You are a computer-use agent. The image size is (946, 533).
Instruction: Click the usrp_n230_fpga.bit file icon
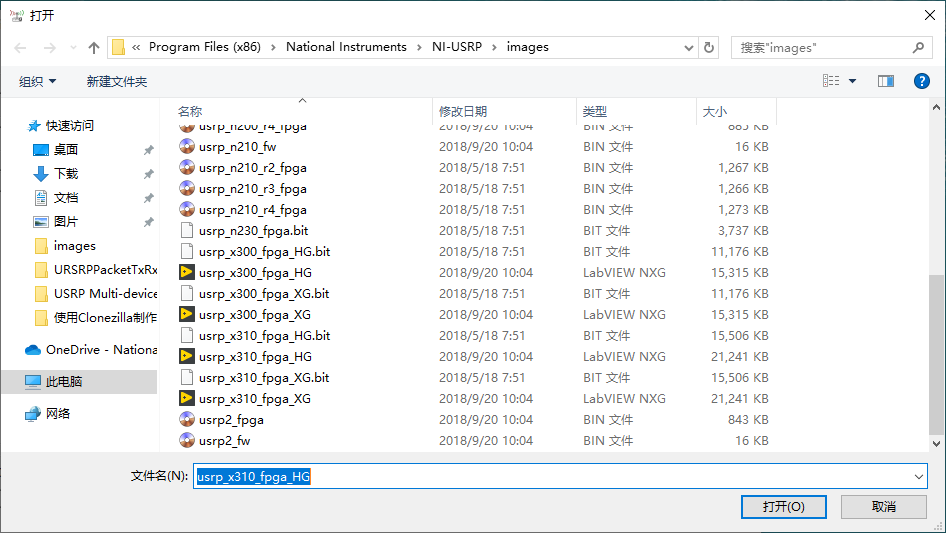tap(186, 230)
